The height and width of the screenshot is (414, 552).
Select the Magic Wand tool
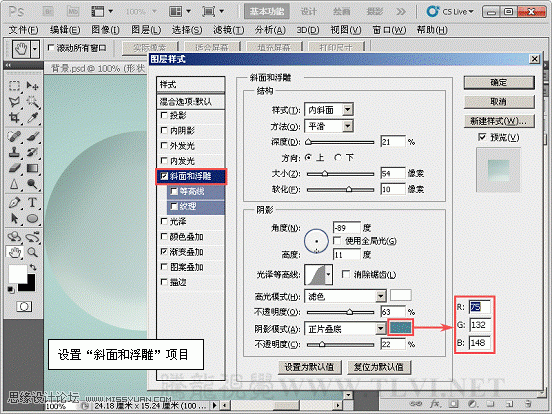tap(32, 102)
